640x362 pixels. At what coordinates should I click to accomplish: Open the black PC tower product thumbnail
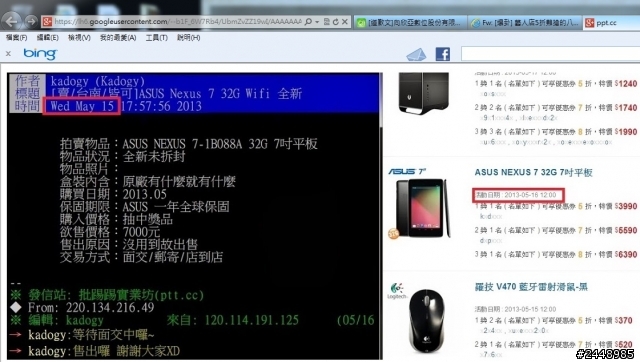click(x=423, y=93)
